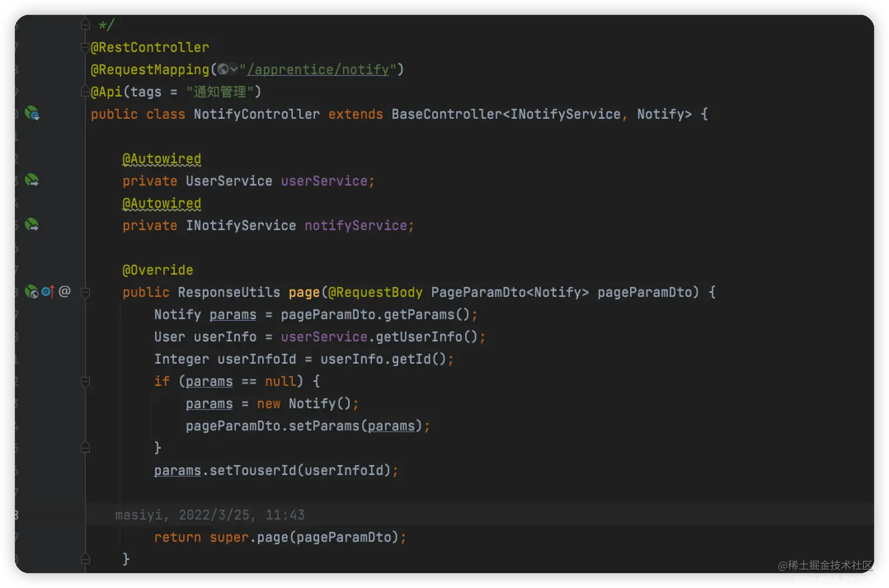Collapse the page method body
Image resolution: width=889 pixels, height=588 pixels.
pos(85,292)
